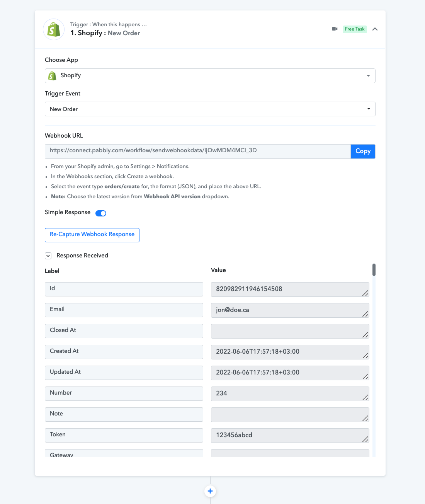Image resolution: width=425 pixels, height=504 pixels.
Task: Click the Updated At label field
Action: [x=124, y=373]
